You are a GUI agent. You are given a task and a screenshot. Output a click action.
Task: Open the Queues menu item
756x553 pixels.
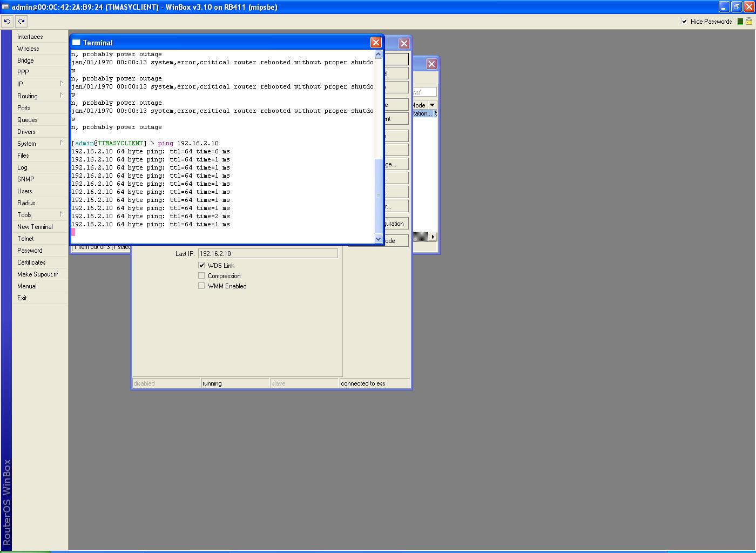pos(40,120)
